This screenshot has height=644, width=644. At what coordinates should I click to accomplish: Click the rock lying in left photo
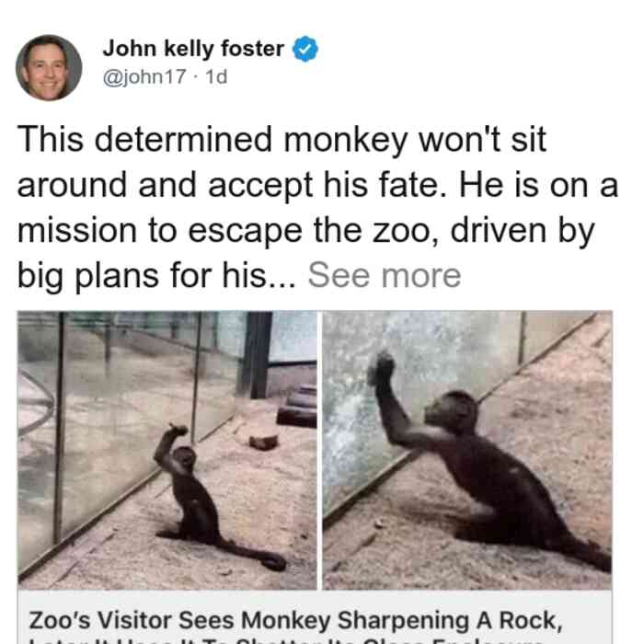tap(264, 443)
